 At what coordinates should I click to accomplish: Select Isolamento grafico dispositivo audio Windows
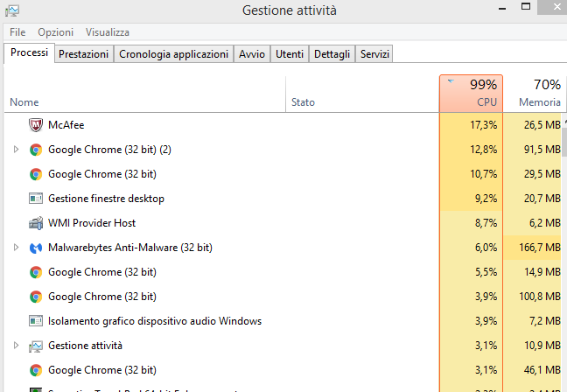point(155,321)
